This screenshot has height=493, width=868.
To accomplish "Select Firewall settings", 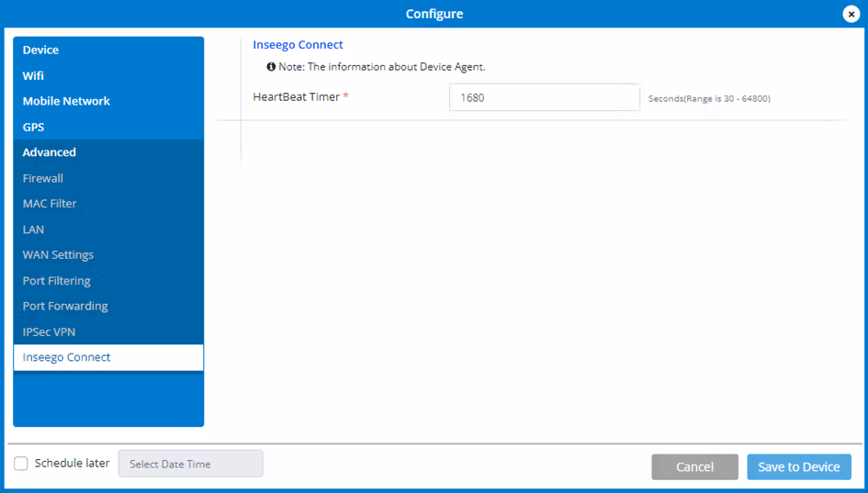I will click(108, 178).
